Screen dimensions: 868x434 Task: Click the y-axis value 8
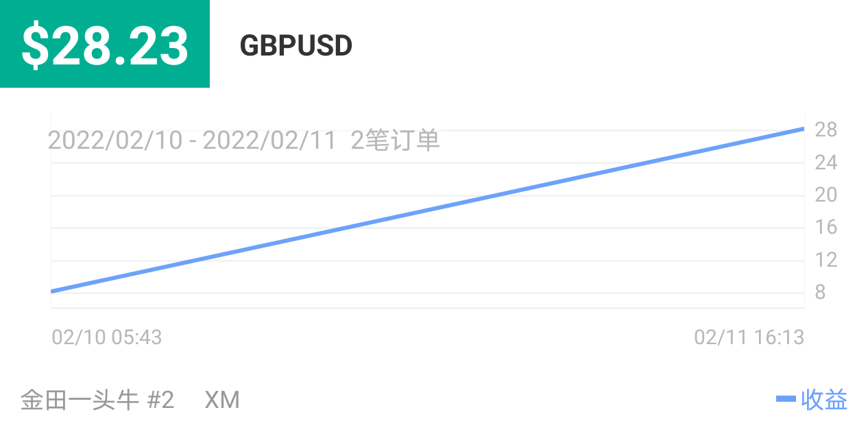[x=820, y=293]
